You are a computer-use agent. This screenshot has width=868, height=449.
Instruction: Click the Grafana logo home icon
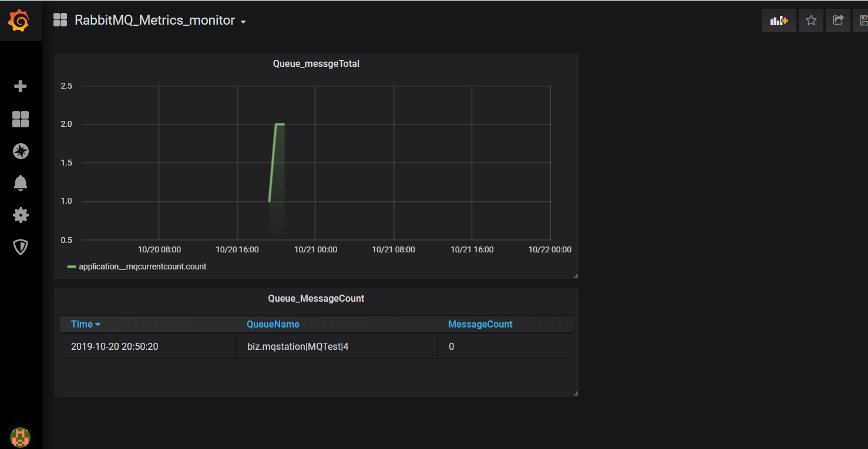tap(19, 21)
